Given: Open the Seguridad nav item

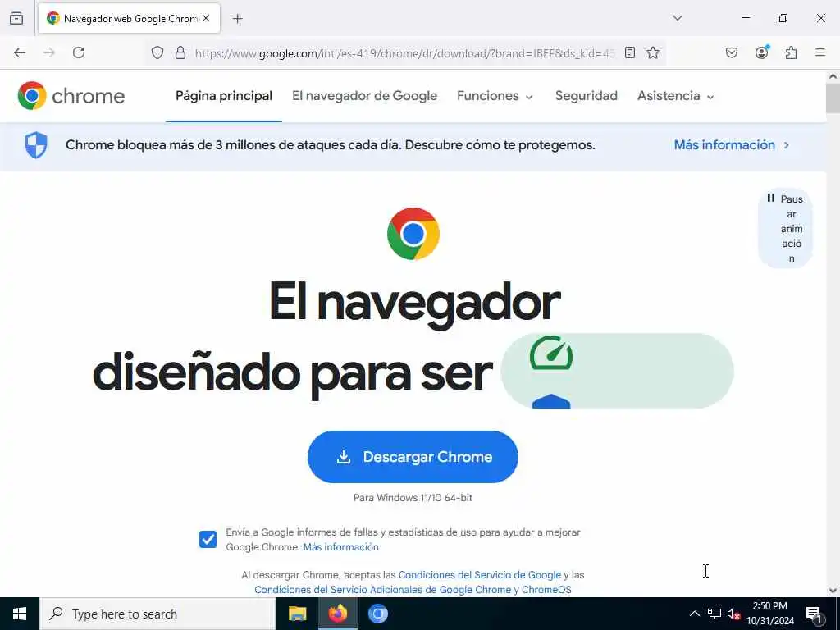Looking at the screenshot, I should click(586, 96).
